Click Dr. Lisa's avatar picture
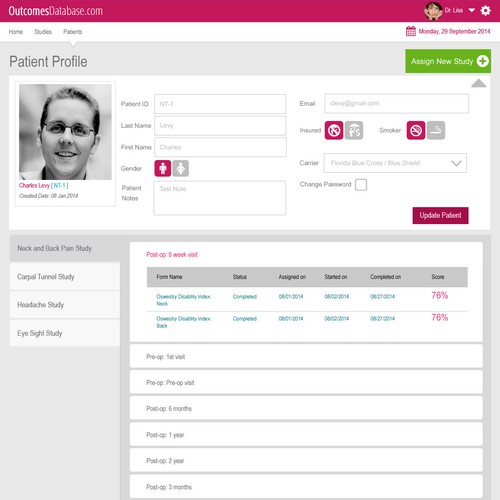The height and width of the screenshot is (500, 500). point(433,11)
